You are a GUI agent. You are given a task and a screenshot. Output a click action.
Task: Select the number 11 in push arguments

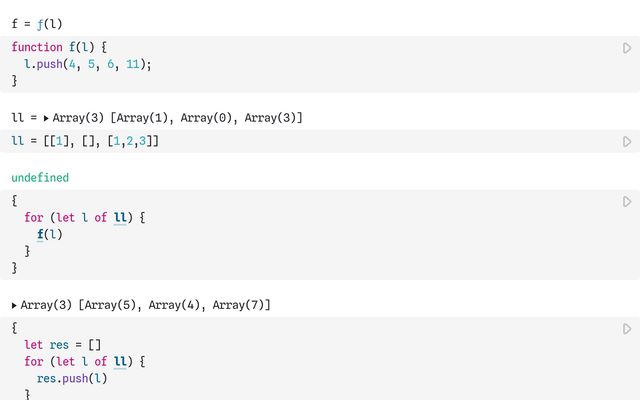[133, 64]
